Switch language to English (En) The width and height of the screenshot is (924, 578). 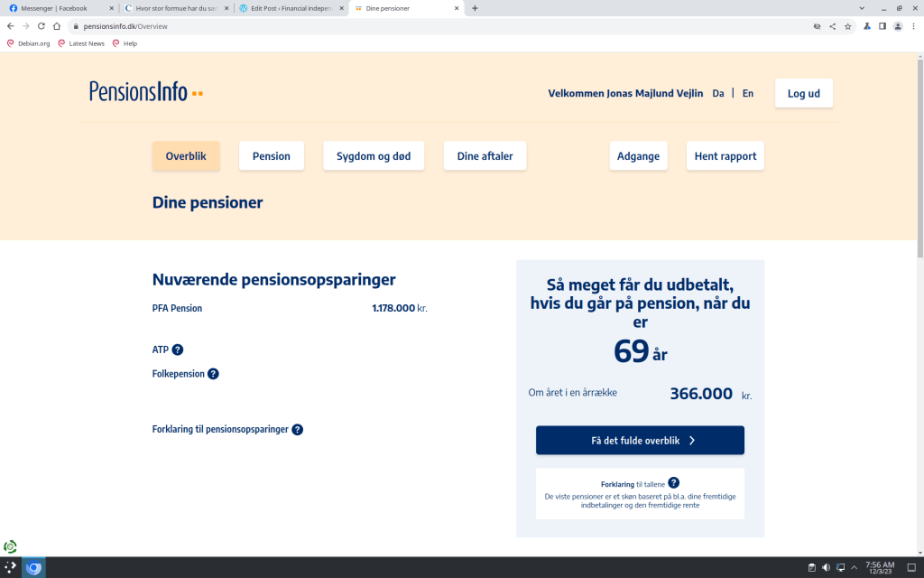coord(747,93)
